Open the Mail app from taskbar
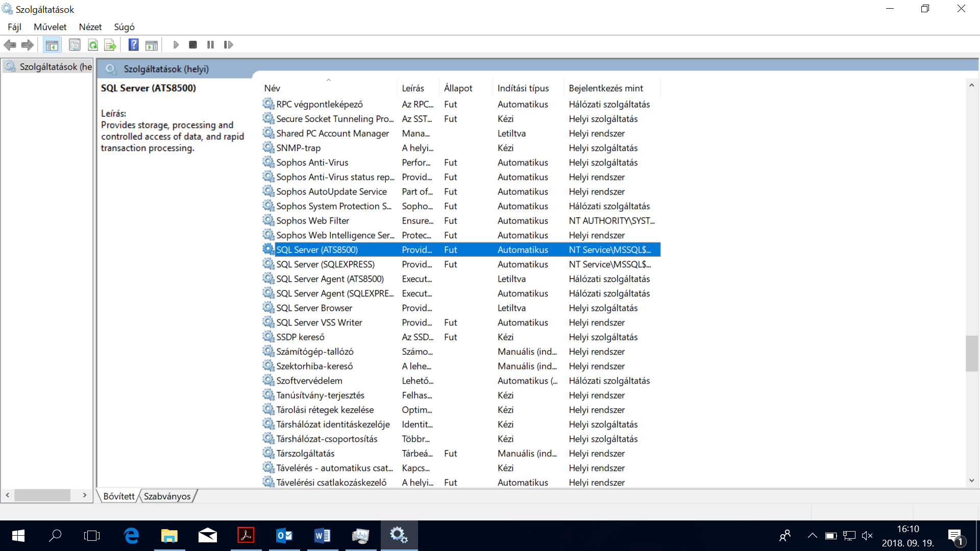 click(208, 536)
